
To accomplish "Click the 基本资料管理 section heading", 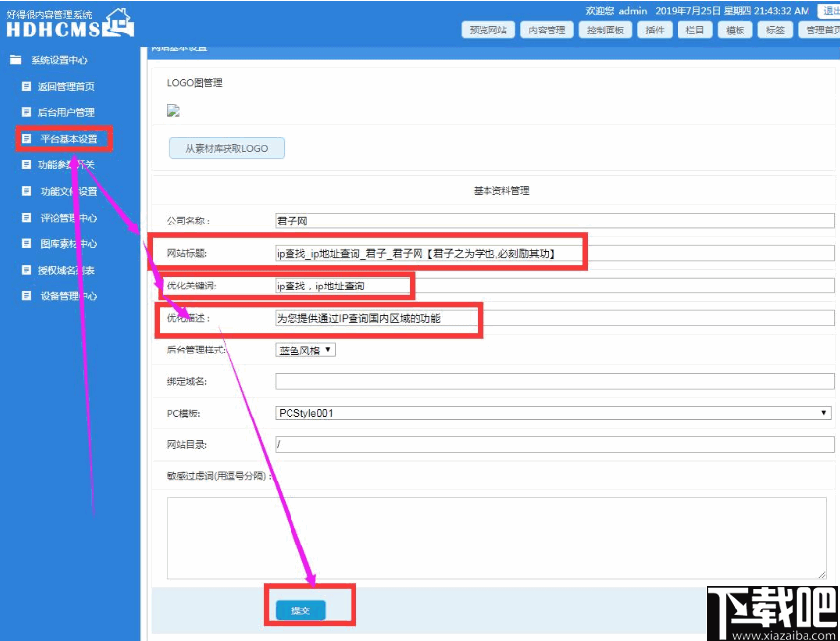I will click(501, 191).
